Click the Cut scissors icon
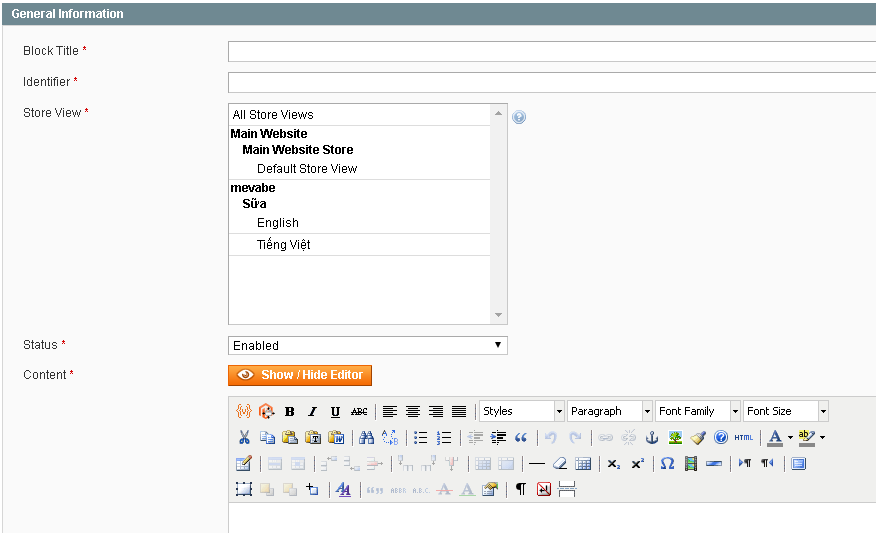 (244, 437)
